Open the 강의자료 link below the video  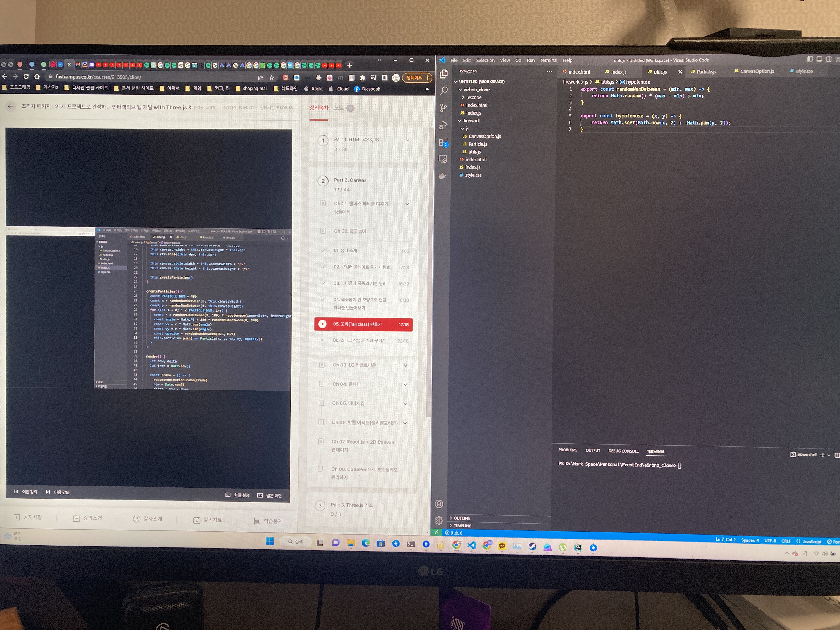208,520
